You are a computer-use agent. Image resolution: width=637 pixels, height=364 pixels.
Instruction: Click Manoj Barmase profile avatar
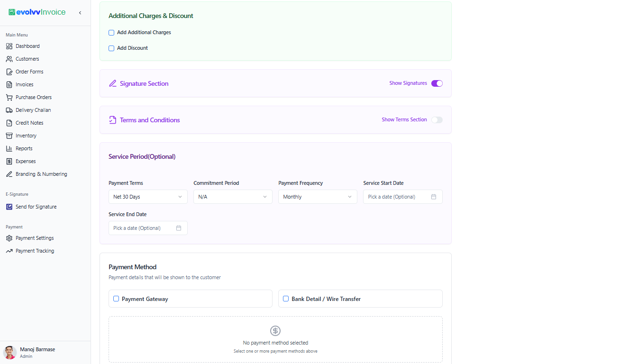tap(10, 352)
